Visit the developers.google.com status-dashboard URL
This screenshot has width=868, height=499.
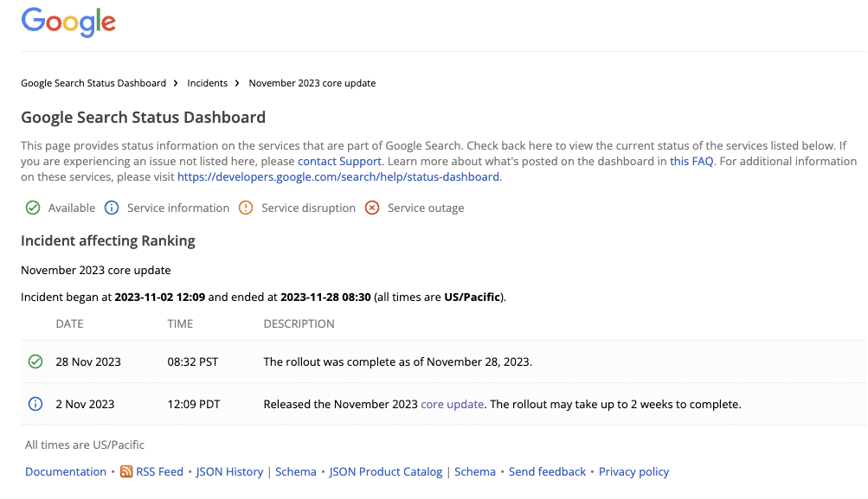[x=338, y=176]
